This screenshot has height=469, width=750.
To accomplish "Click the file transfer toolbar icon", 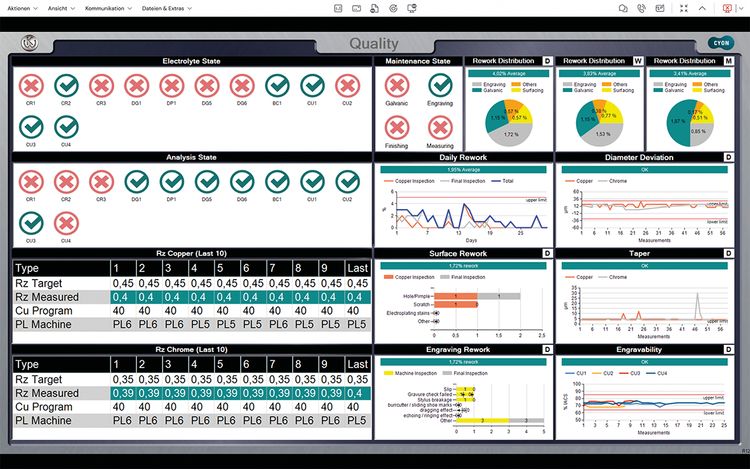I will tap(375, 8).
